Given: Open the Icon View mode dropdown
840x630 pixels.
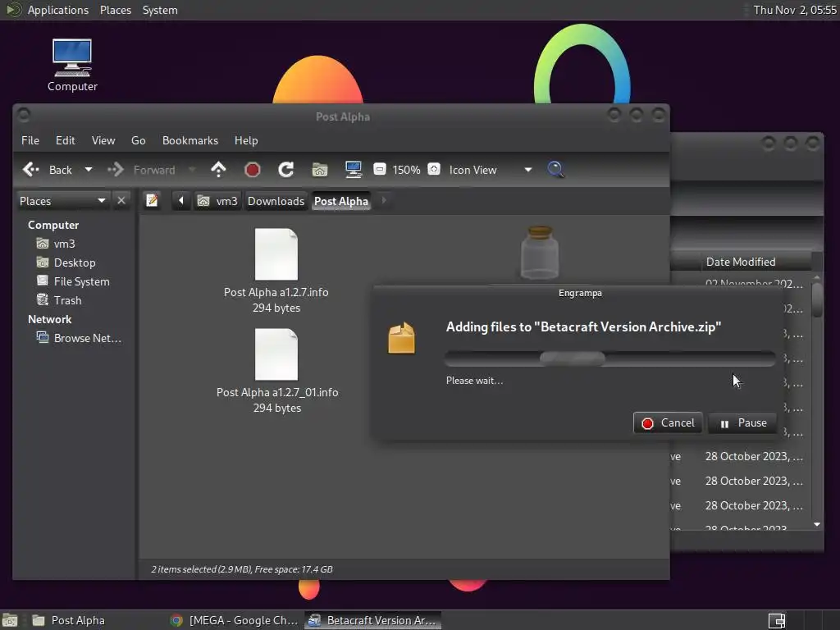Looking at the screenshot, I should [491, 170].
